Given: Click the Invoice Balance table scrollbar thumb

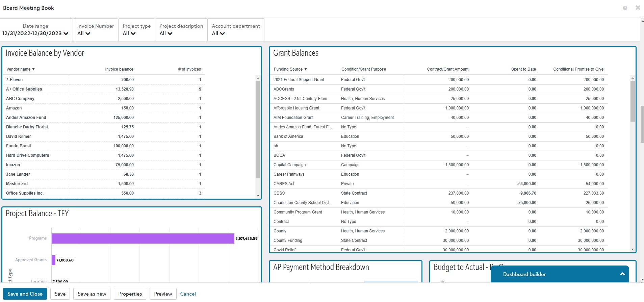Looking at the screenshot, I should click(258, 128).
